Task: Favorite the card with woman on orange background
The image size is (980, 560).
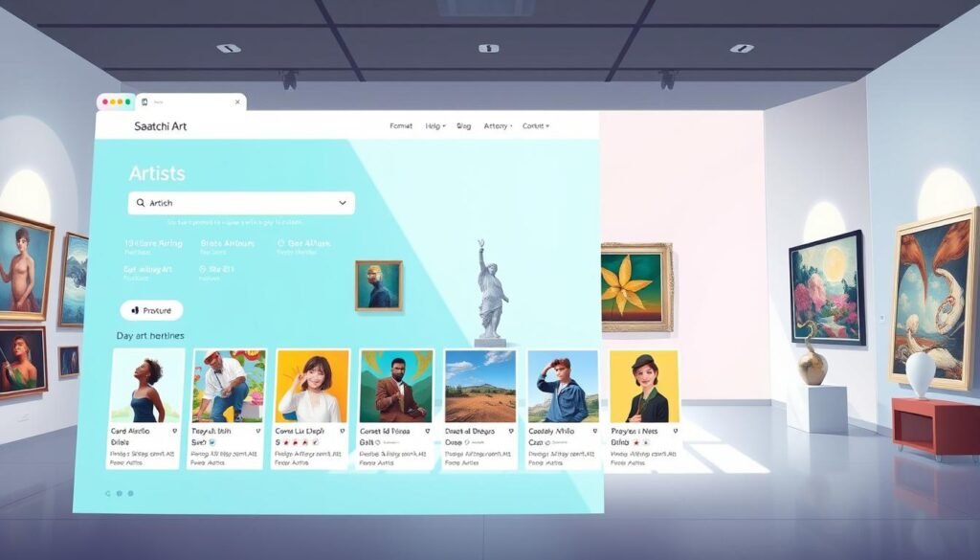Action: [342, 432]
